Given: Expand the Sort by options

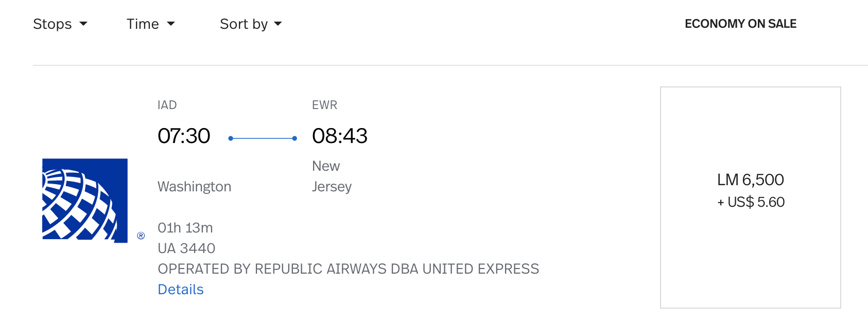Looking at the screenshot, I should [x=251, y=24].
